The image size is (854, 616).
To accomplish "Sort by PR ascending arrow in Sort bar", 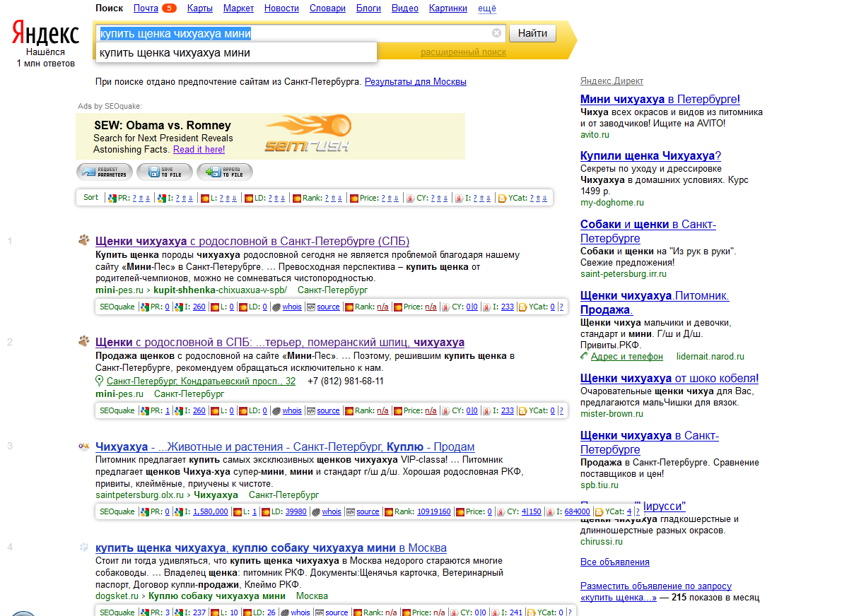I will coord(141,198).
